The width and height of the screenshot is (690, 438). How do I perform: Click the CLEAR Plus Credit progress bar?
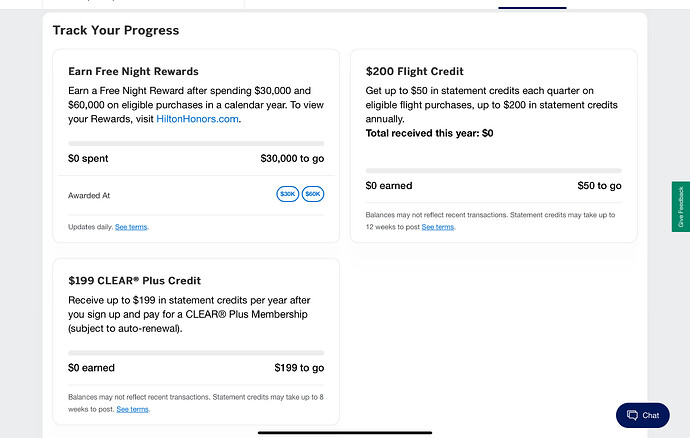196,352
